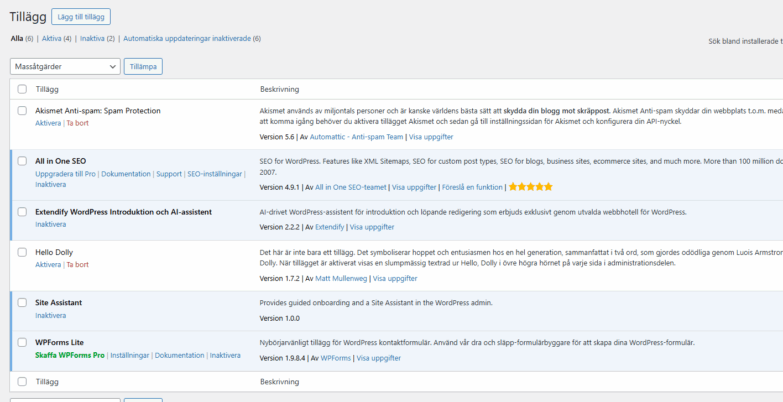Tick the Hello Dolly plugin checkbox
783x402 pixels.
(22, 252)
